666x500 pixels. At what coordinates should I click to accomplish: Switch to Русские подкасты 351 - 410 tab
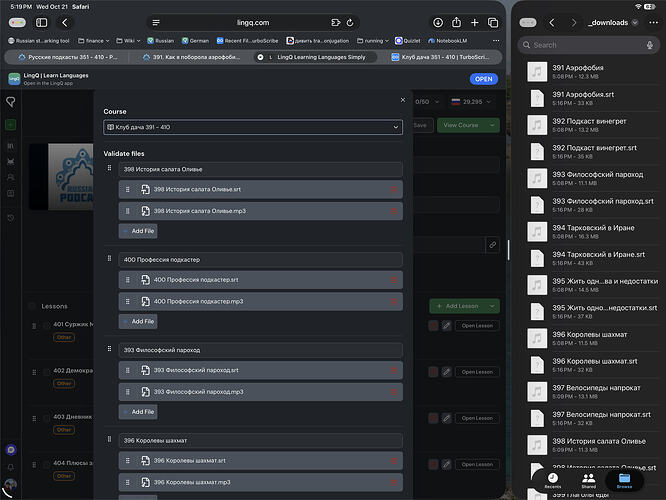point(68,57)
